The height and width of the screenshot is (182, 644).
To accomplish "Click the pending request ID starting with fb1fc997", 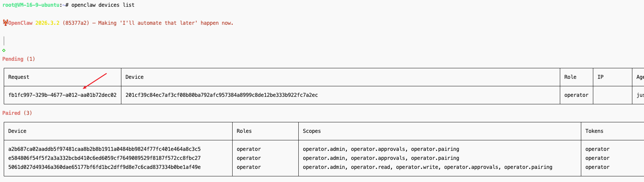I will (x=62, y=95).
